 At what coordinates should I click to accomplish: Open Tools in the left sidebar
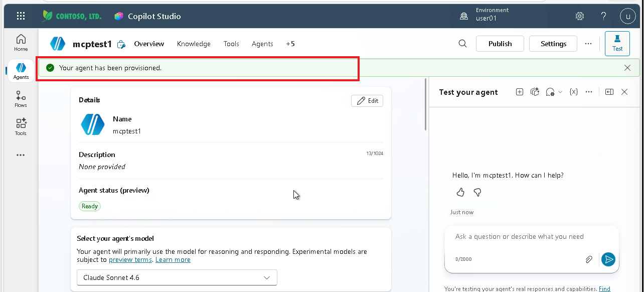(x=21, y=127)
